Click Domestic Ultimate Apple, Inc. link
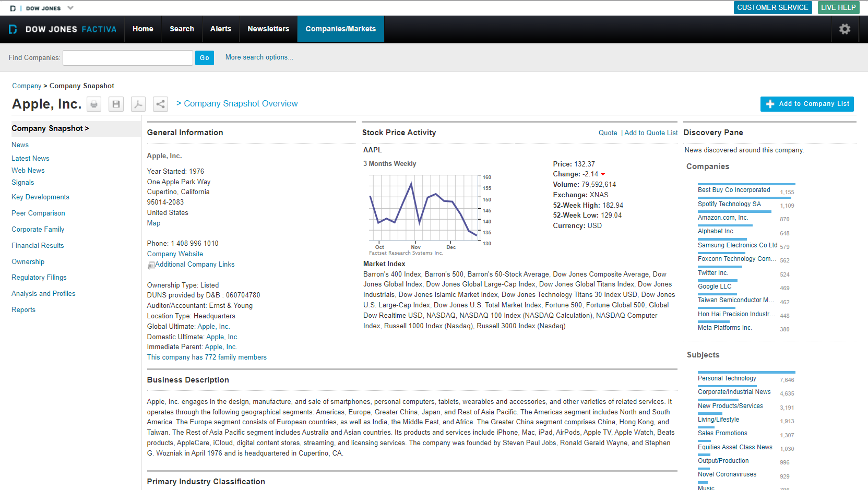The image size is (868, 490). click(222, 337)
